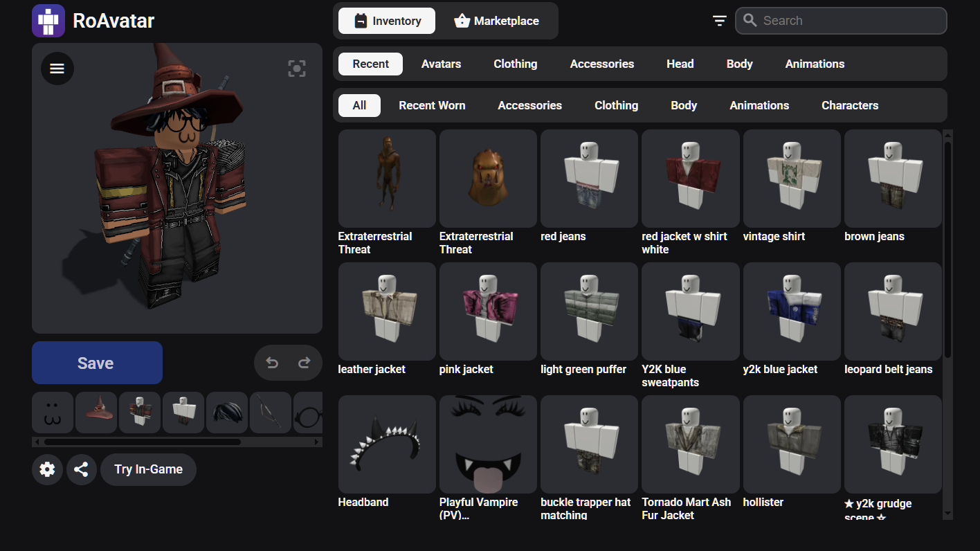Undo the last avatar change

[x=272, y=363]
